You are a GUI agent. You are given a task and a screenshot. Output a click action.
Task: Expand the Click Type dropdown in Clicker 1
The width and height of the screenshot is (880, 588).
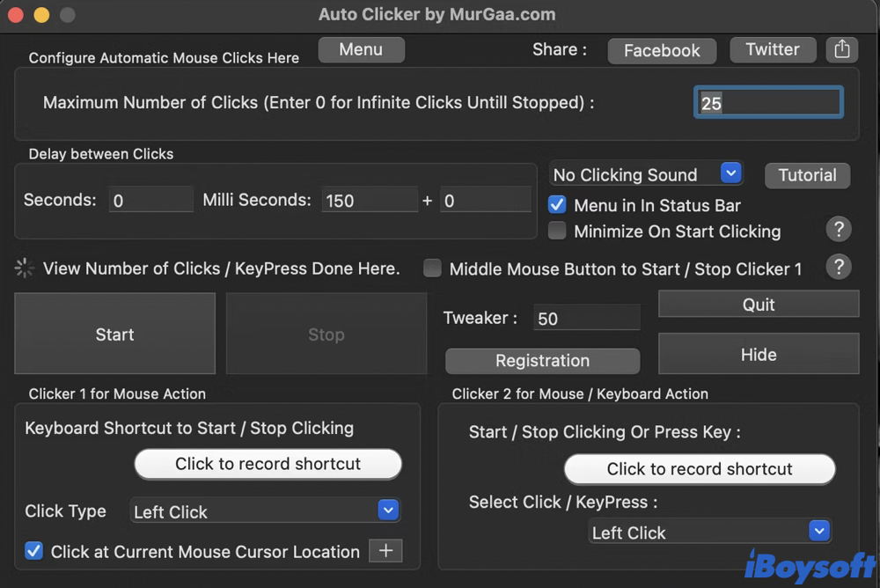266,511
